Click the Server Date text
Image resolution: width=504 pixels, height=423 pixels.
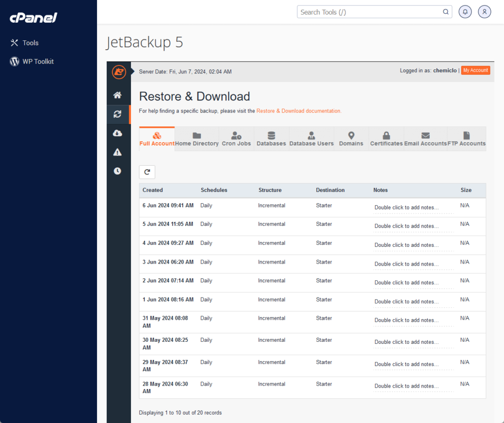pyautogui.click(x=185, y=72)
